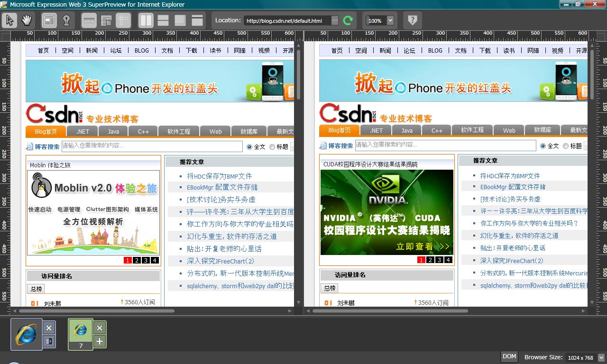This screenshot has height=364, width=607.
Task: Toggle box highlighting mode
Action: 49,20
